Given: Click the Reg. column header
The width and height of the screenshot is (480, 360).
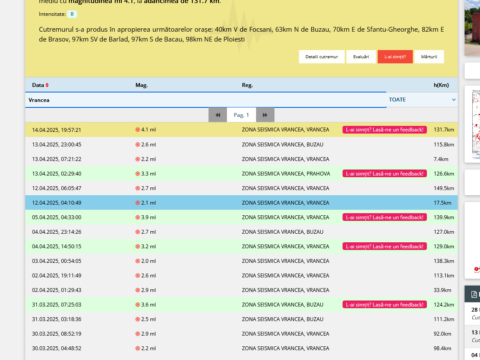Looking at the screenshot, I should pos(247,85).
